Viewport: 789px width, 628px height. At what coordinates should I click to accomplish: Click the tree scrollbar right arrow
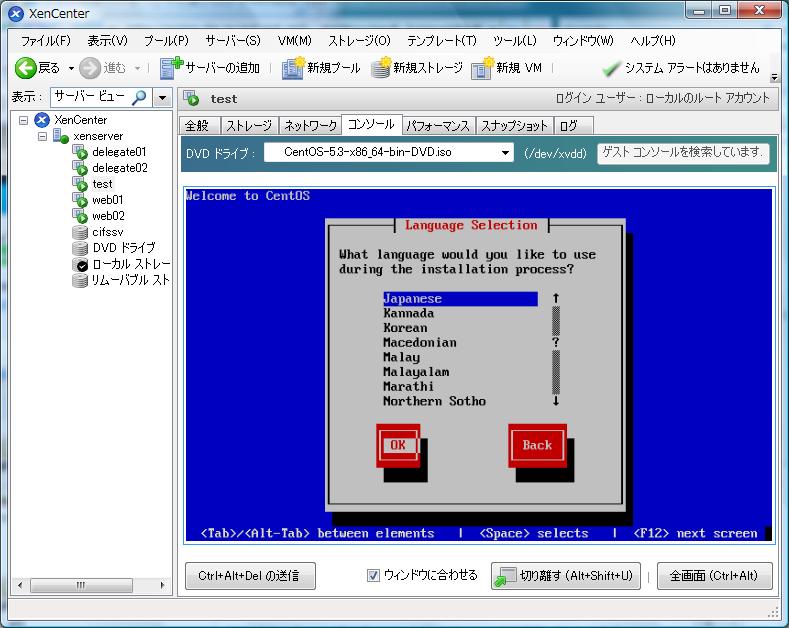[162, 585]
